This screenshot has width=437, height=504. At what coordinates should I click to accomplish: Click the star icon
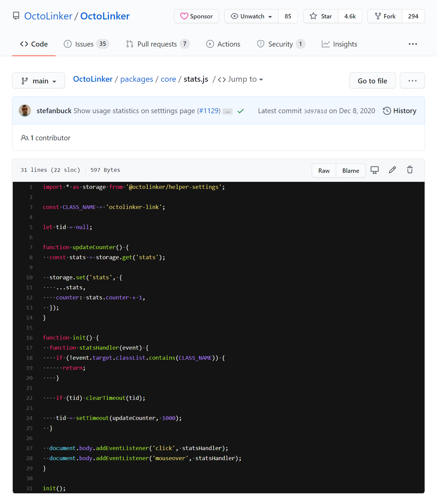click(x=313, y=16)
